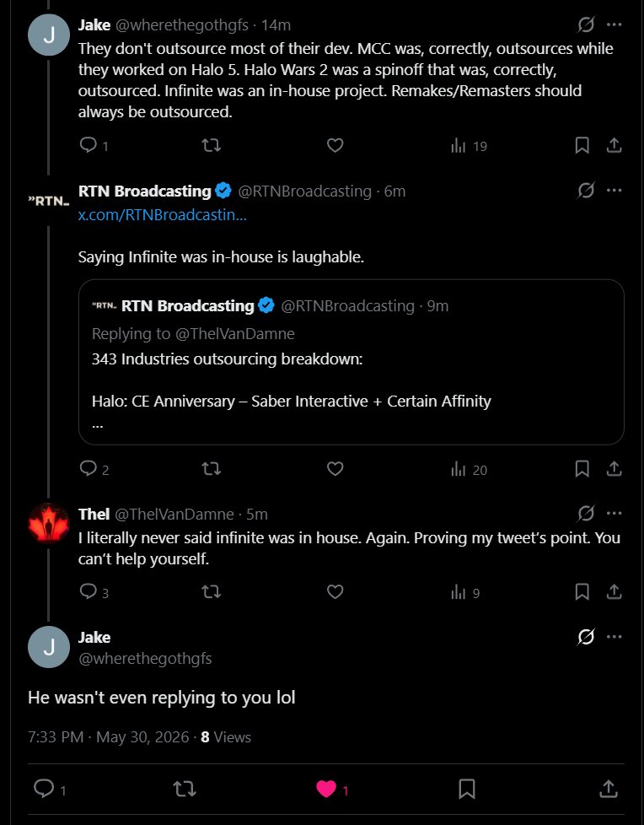This screenshot has width=644, height=825.
Task: Like Jake's tweet about MCC outsourcing
Action: click(335, 145)
